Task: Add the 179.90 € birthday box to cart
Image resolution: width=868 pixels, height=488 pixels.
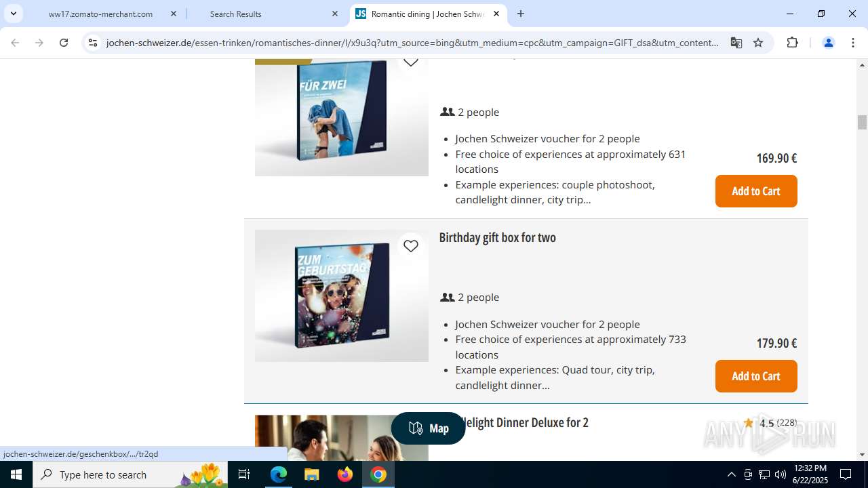Action: coord(756,376)
